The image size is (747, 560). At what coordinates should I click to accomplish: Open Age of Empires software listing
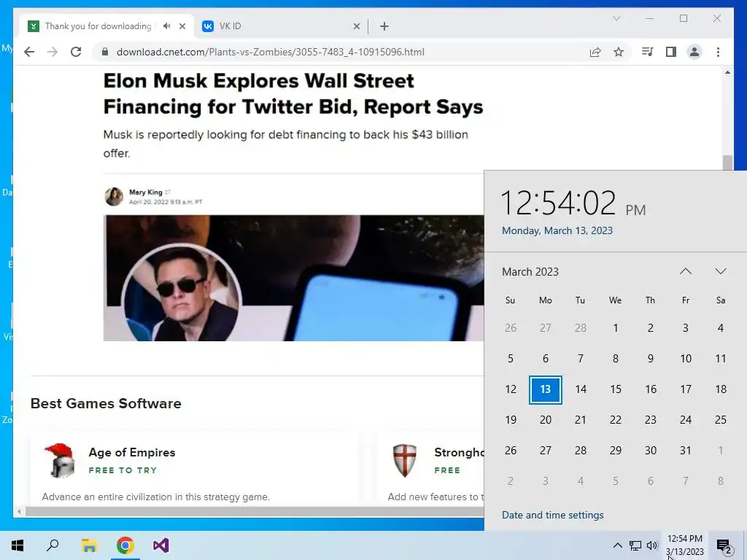(132, 452)
